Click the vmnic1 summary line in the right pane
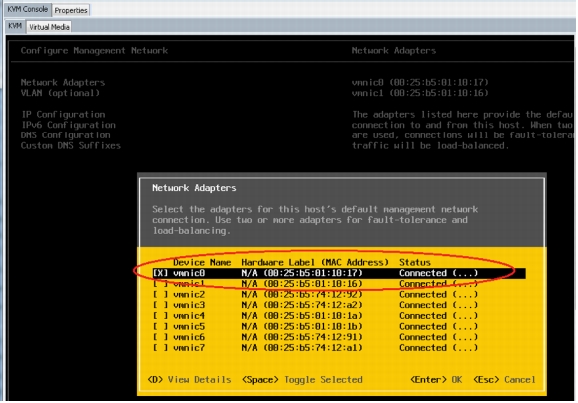Image resolution: width=578 pixels, height=403 pixels. coord(420,93)
